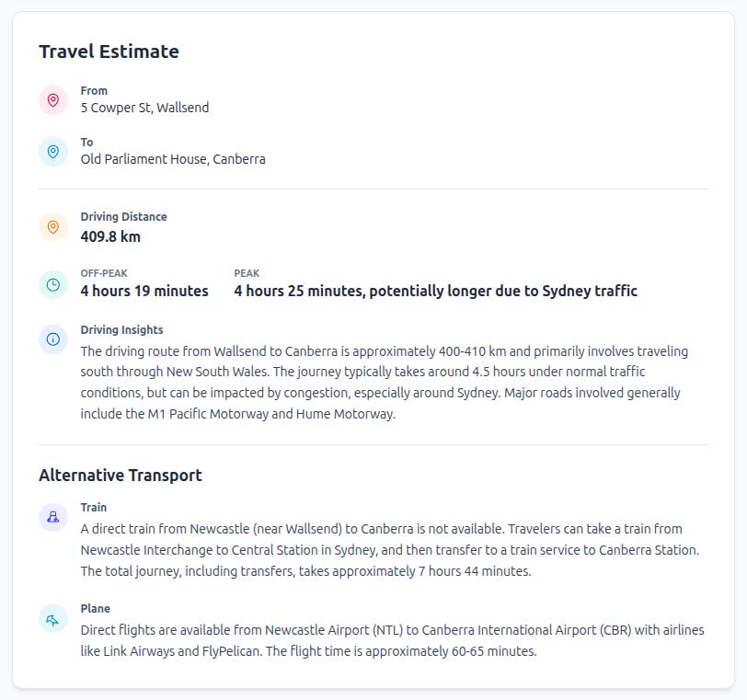Click the 409.8 km distance value
The height and width of the screenshot is (700, 747).
pyautogui.click(x=110, y=236)
